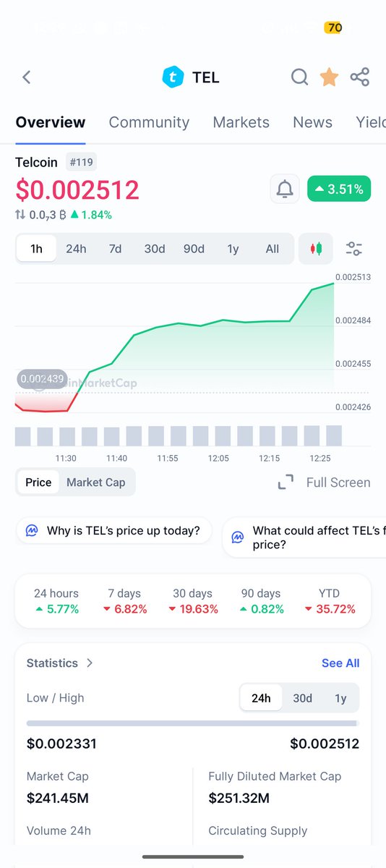386x868 pixels.
Task: Tap the 3.51% change badge
Action: [x=339, y=190]
